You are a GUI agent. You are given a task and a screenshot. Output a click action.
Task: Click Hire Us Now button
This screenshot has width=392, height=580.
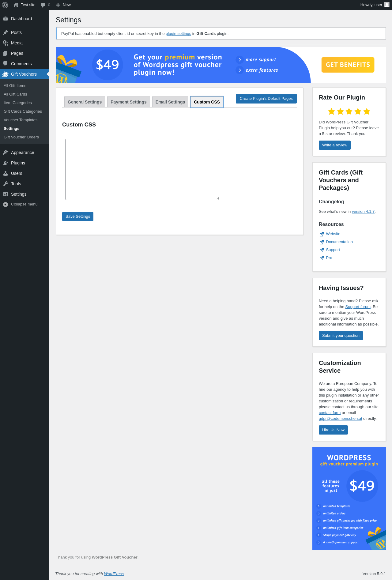point(333,430)
